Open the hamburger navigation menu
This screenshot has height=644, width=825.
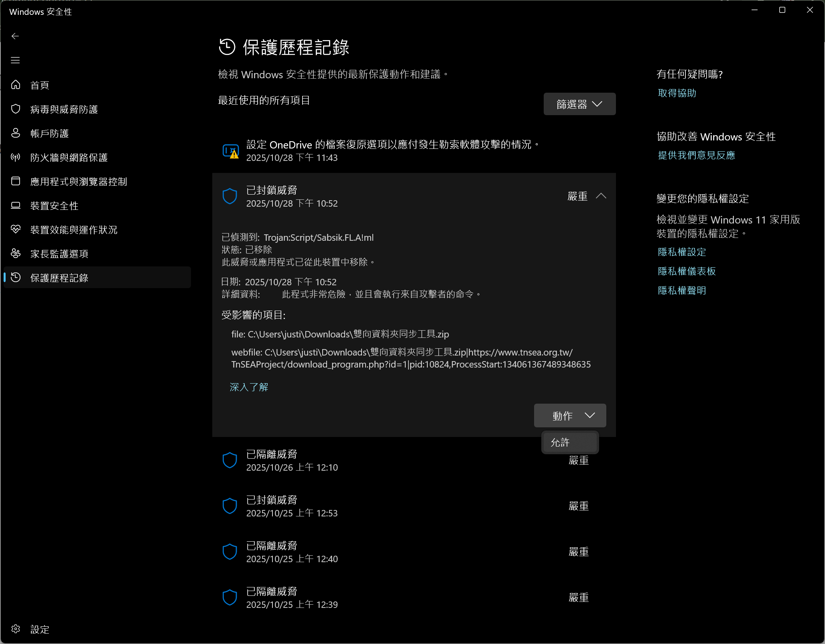coord(15,60)
